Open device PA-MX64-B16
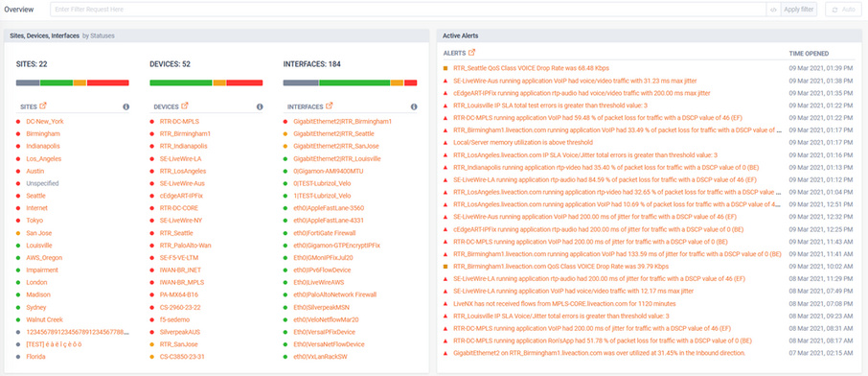This screenshot has width=868, height=376. (179, 294)
